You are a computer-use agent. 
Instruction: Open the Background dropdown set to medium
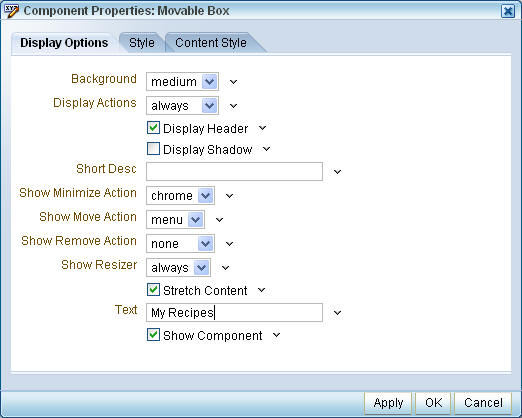coord(182,82)
